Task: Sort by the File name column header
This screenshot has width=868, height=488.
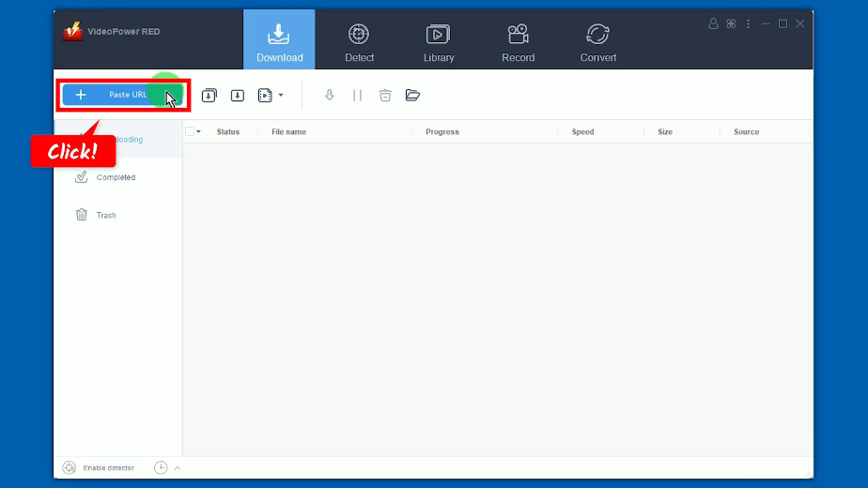Action: [x=289, y=131]
